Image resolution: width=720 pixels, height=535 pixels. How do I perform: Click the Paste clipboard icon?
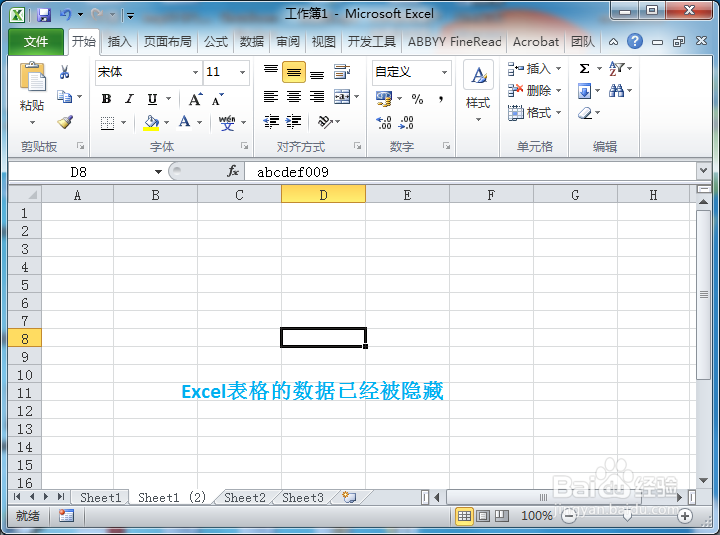pyautogui.click(x=32, y=77)
